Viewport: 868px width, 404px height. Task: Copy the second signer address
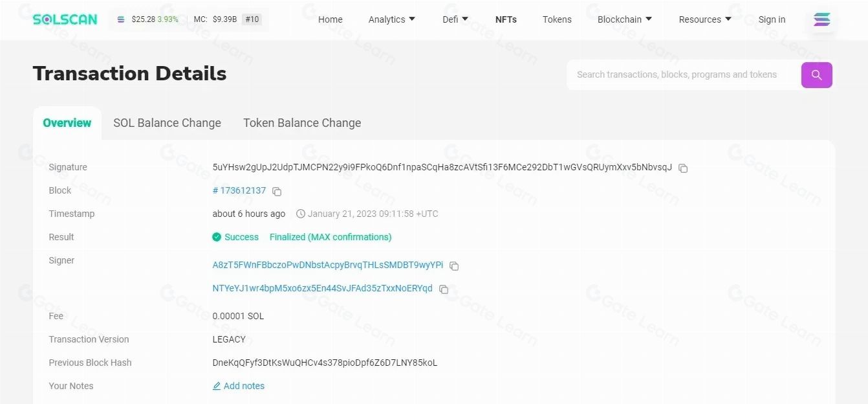[x=444, y=289]
